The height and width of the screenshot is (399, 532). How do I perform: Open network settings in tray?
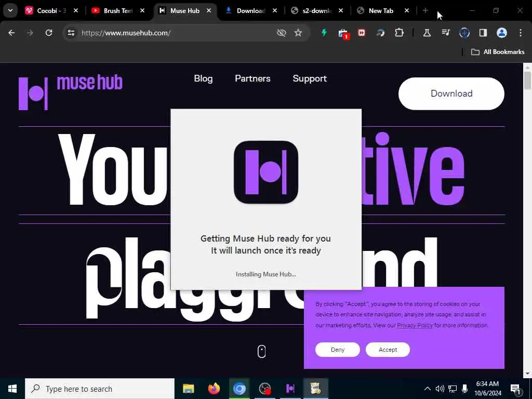pos(453,389)
